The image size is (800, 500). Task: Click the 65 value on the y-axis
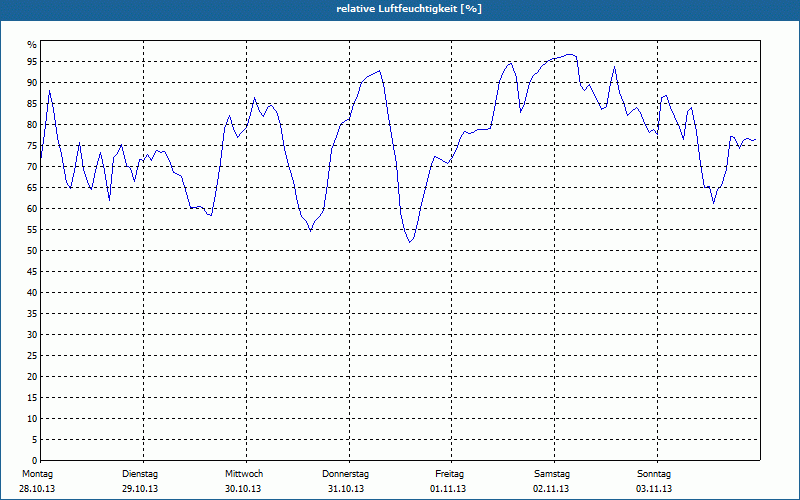(32, 188)
